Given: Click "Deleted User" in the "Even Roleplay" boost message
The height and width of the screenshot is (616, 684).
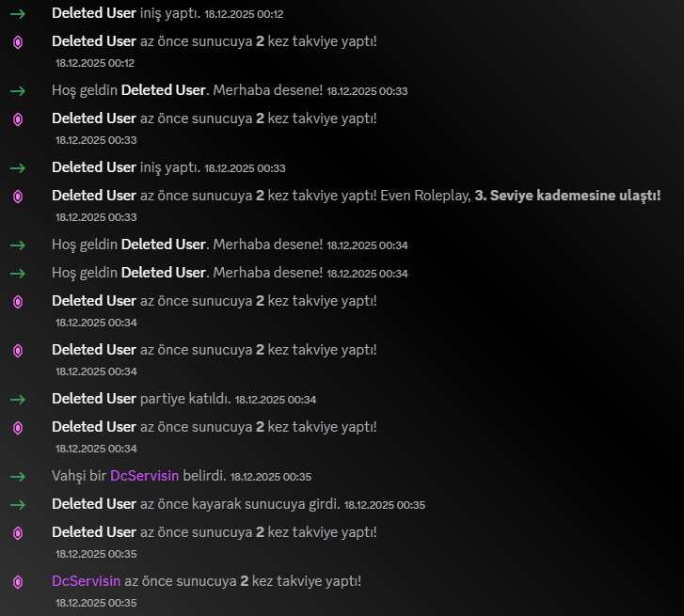Looking at the screenshot, I should click(94, 196).
